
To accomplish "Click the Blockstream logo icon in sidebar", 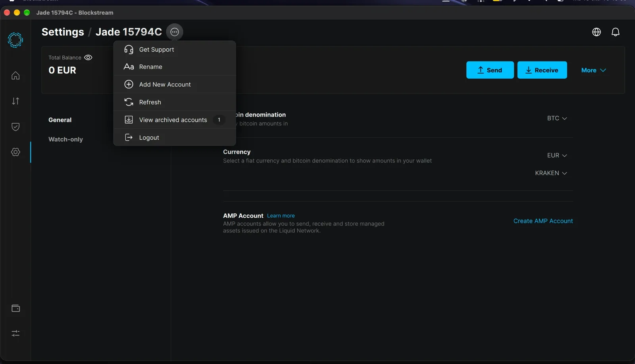I will [15, 40].
